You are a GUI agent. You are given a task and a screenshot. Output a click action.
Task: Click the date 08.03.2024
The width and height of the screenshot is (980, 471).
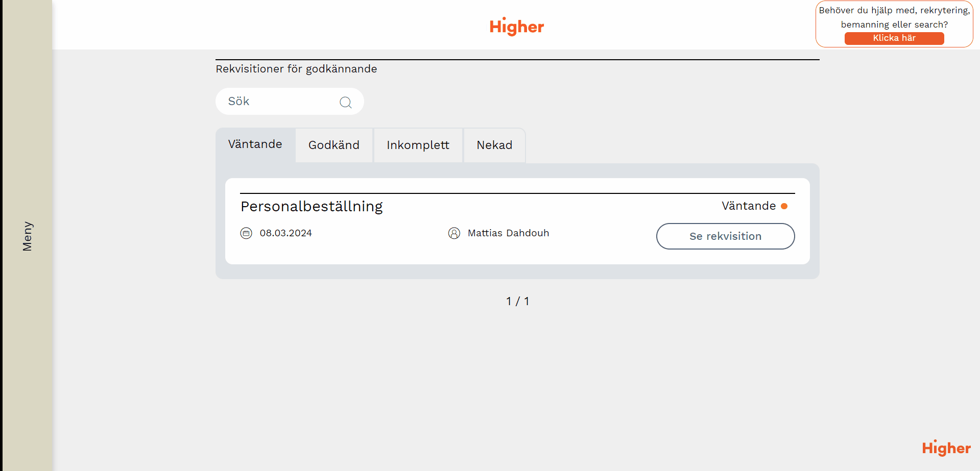pyautogui.click(x=285, y=233)
